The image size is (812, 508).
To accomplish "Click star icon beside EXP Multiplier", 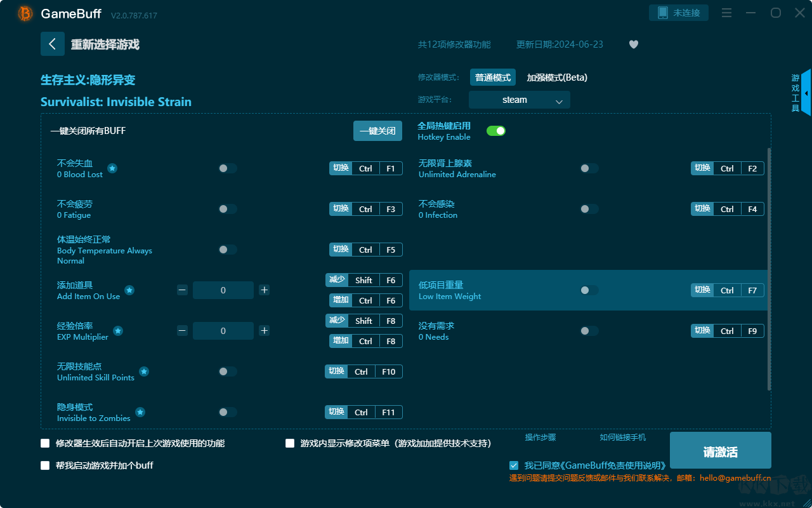I will point(118,331).
